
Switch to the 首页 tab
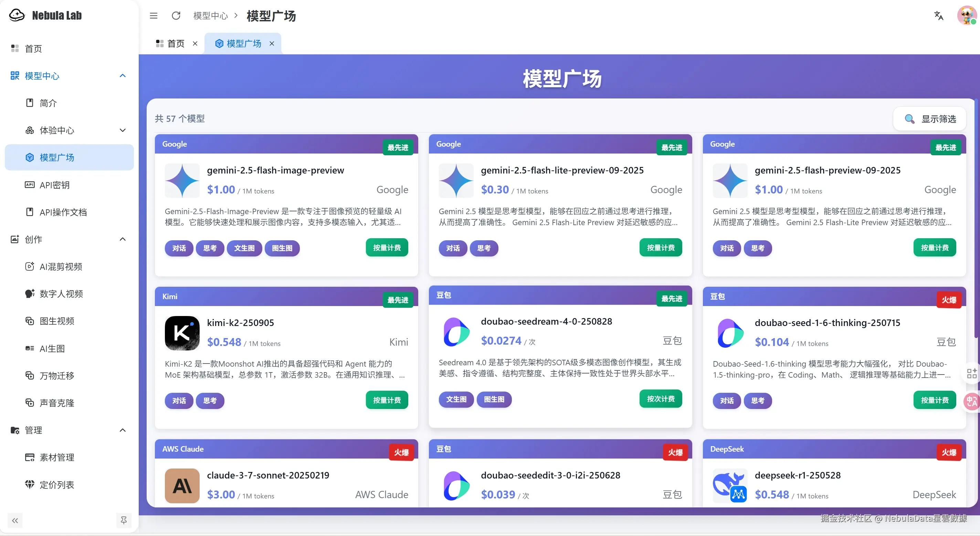[x=170, y=43]
